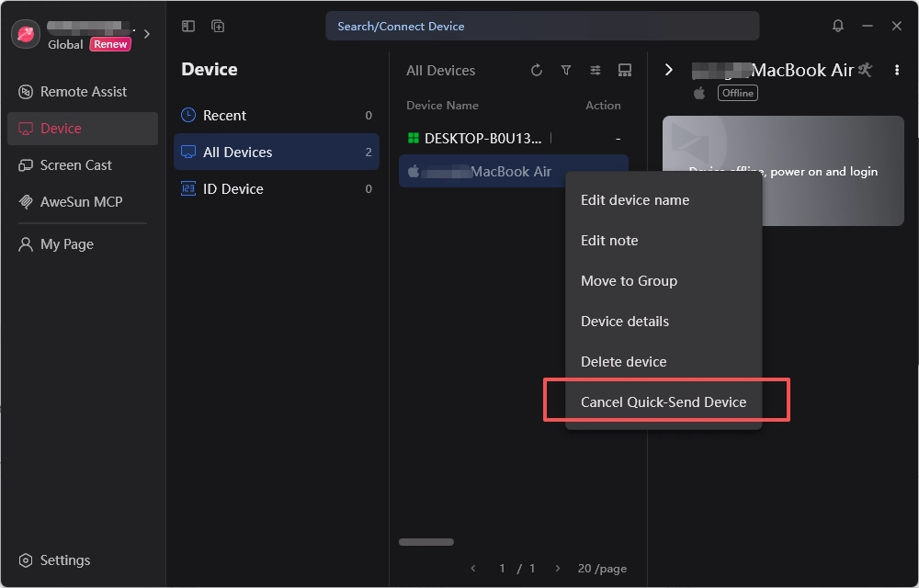The width and height of the screenshot is (919, 588).
Task: Click the Apple icon under panel title
Action: click(x=699, y=93)
